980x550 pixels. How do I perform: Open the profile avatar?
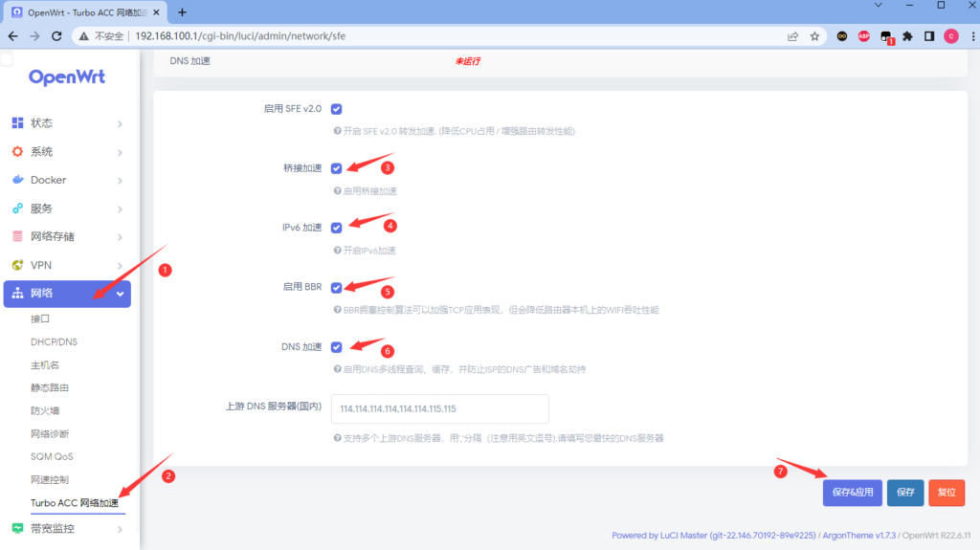pos(951,36)
